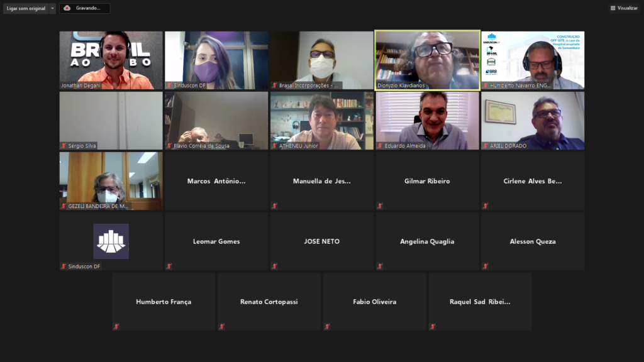Click the Renato Cortopassi participant tile
644x362 pixels.
(x=269, y=302)
